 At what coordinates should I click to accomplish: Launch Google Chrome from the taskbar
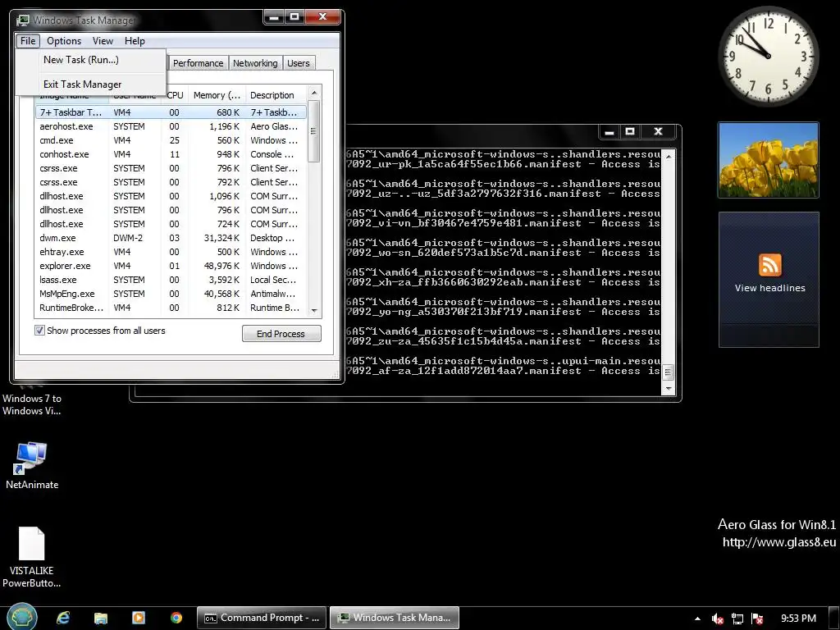coord(176,618)
